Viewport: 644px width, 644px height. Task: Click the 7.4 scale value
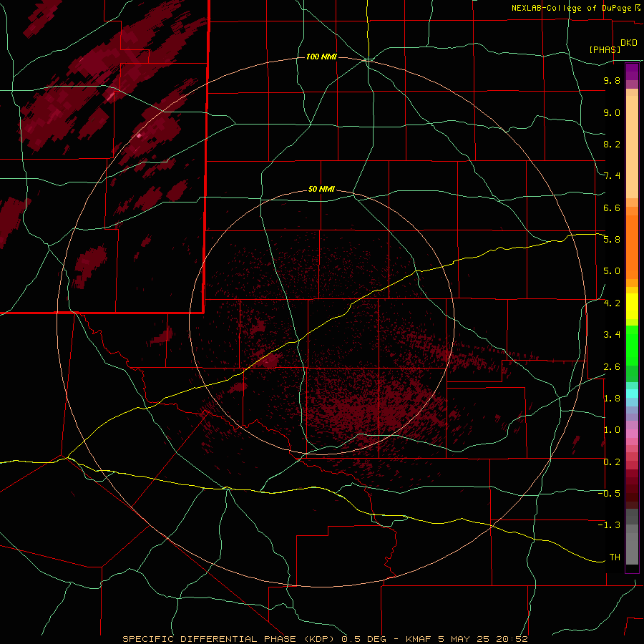tap(612, 176)
